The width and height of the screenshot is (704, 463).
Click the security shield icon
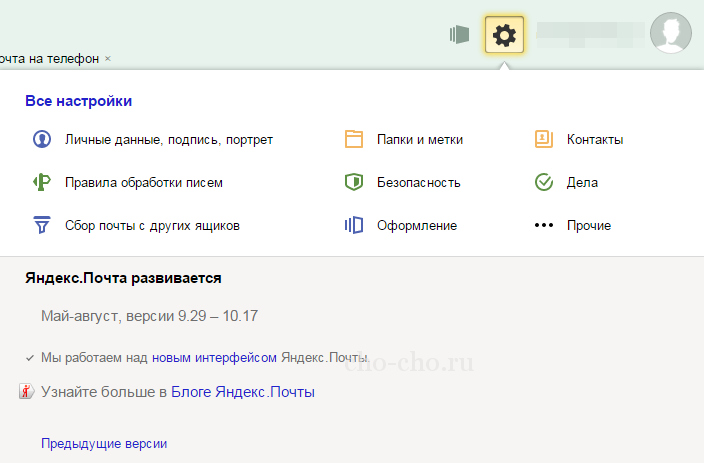tap(353, 182)
